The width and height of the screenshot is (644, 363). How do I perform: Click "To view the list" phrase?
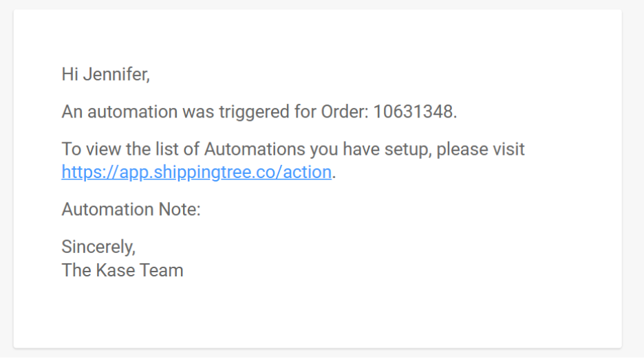(113, 149)
